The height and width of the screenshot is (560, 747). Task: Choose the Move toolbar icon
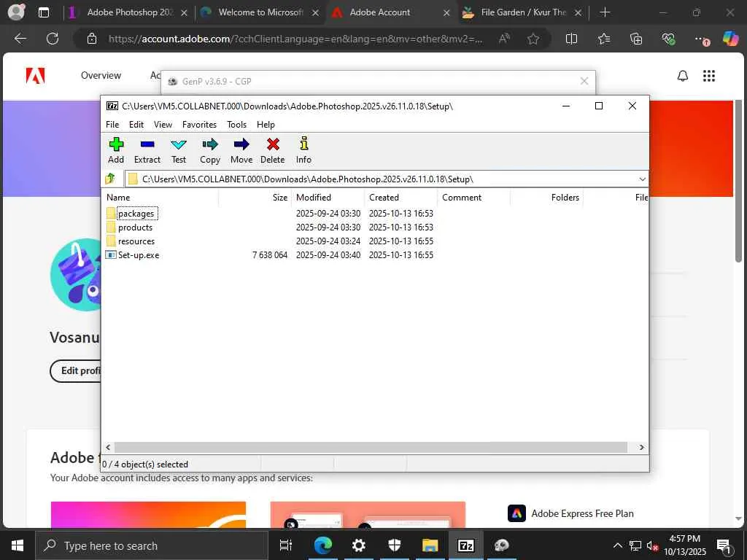241,150
